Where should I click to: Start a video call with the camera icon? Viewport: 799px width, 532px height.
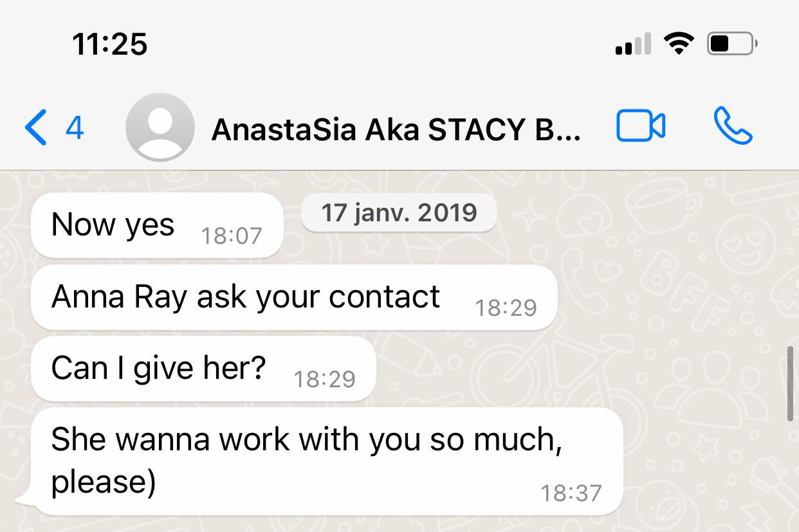(641, 126)
